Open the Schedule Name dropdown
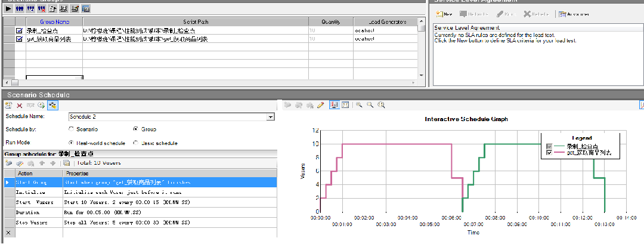Screen dimensions: 644x244 click(271, 117)
